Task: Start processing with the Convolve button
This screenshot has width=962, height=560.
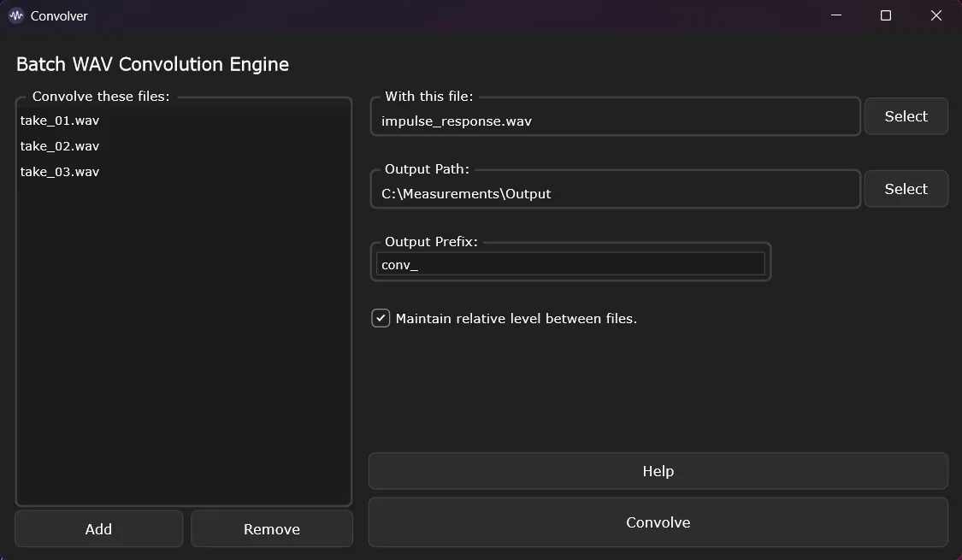Action: 658,522
